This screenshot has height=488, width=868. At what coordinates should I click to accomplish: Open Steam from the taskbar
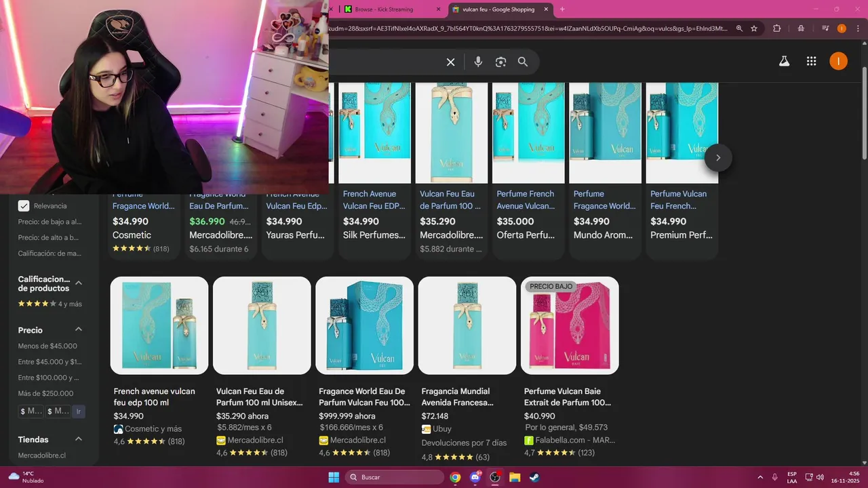(x=534, y=477)
